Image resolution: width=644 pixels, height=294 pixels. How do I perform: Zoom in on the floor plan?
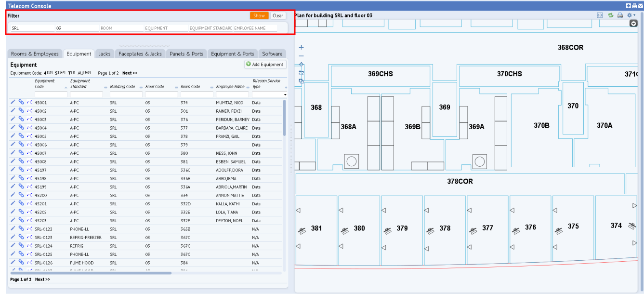[301, 48]
